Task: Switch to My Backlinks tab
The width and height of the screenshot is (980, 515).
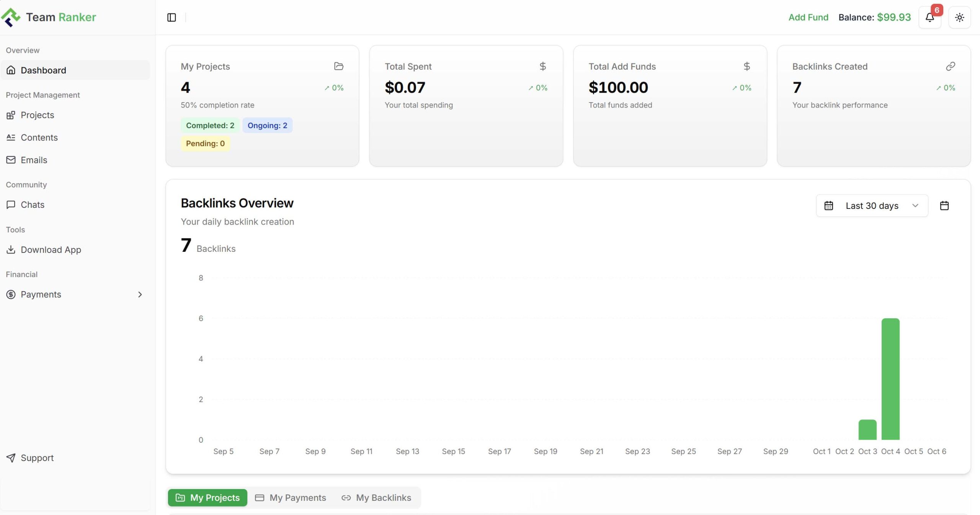Action: coord(376,498)
